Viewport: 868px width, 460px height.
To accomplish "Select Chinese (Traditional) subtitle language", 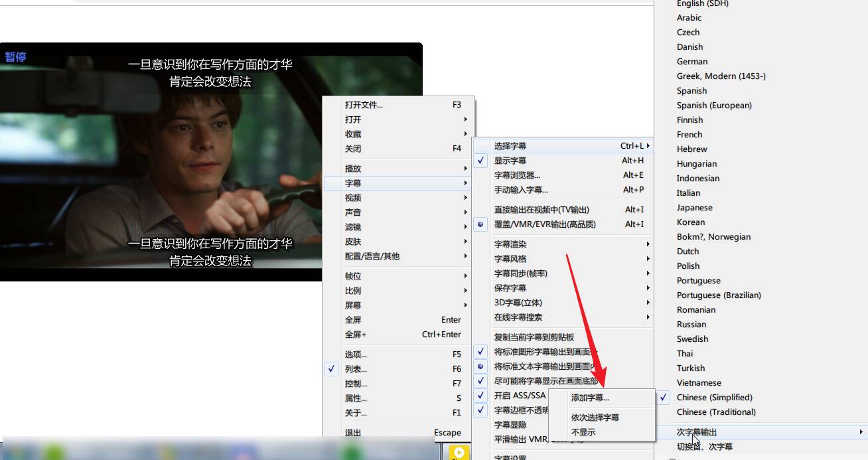I will click(716, 412).
